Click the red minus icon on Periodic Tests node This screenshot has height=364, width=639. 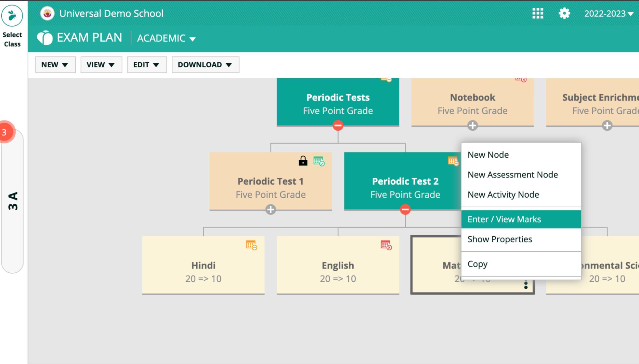click(x=338, y=126)
